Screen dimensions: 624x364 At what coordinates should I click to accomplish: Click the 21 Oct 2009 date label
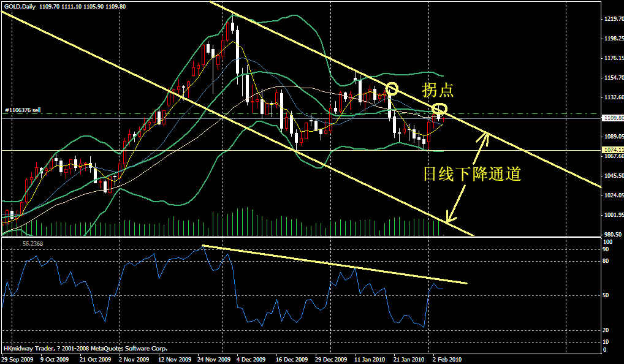(x=95, y=359)
